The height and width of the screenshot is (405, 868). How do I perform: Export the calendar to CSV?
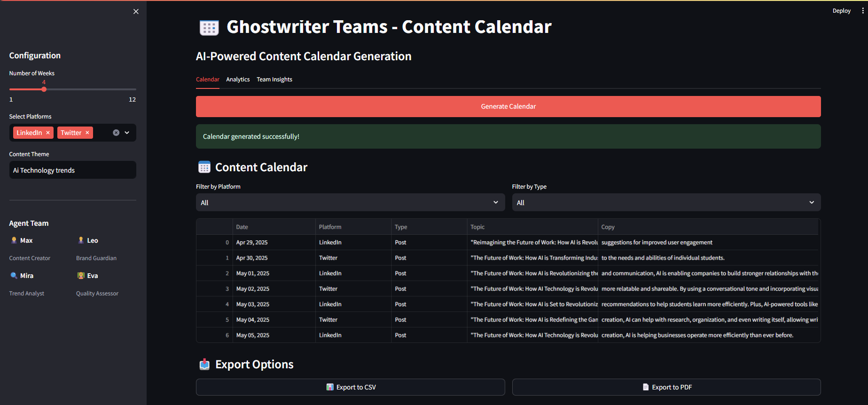[x=350, y=387]
